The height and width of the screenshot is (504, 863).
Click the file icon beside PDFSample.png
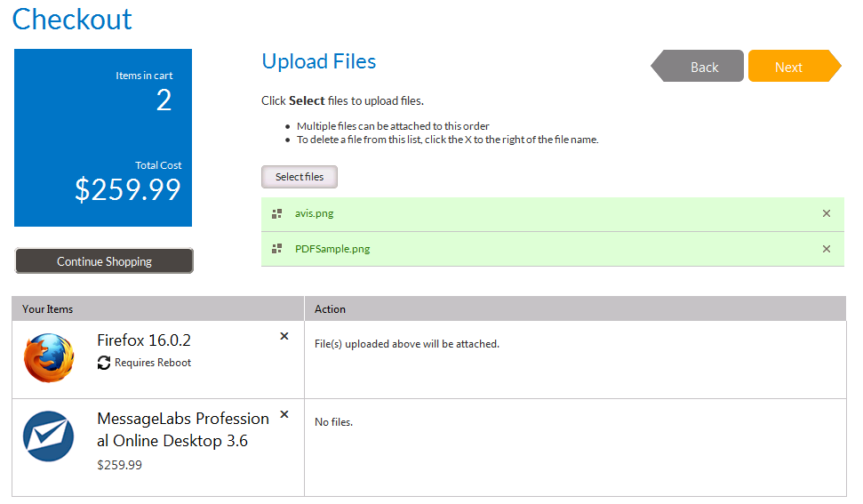click(x=276, y=249)
